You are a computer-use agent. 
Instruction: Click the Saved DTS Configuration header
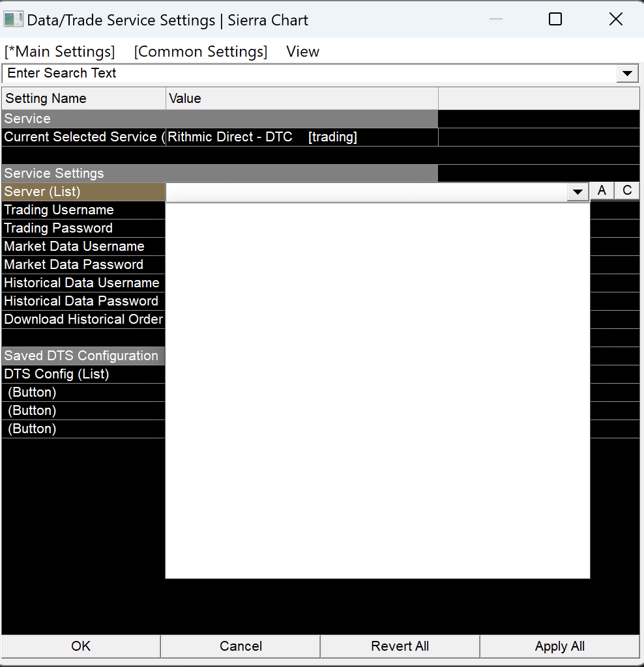tap(83, 356)
